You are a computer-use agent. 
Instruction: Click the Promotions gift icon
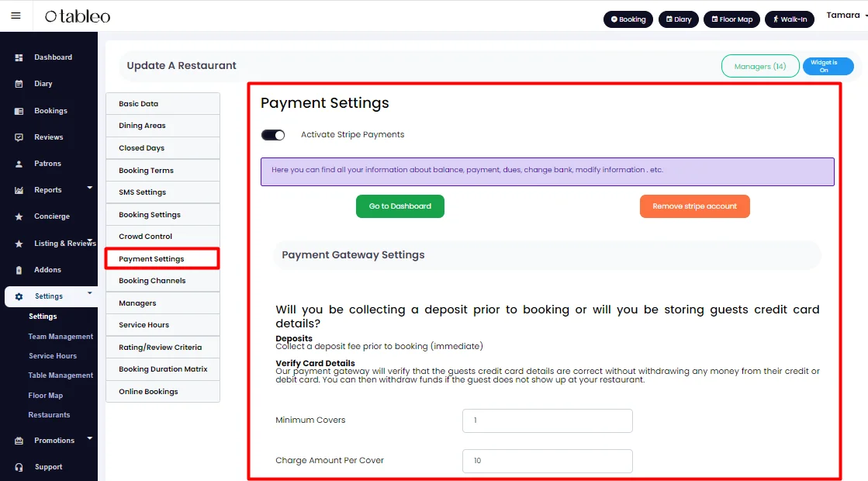pos(19,441)
